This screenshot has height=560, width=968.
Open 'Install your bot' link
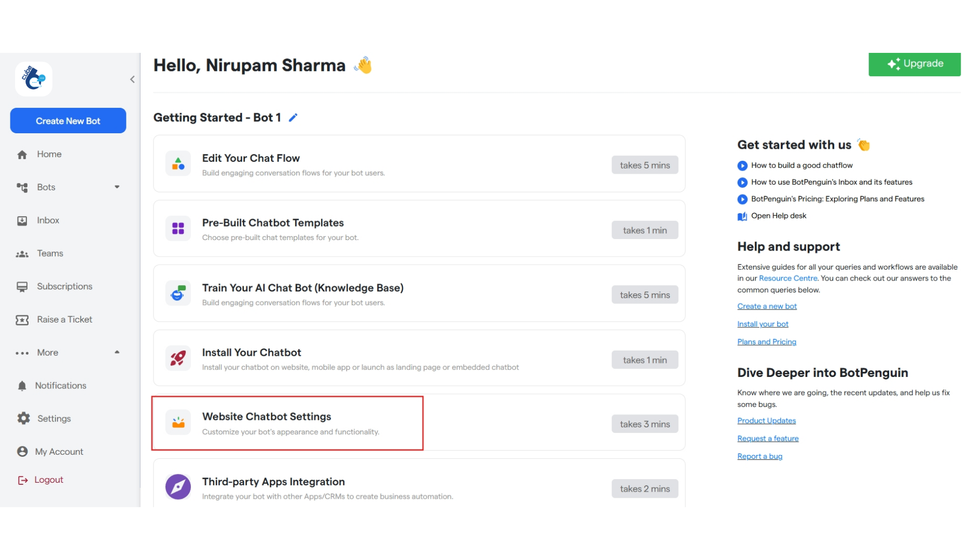click(763, 324)
